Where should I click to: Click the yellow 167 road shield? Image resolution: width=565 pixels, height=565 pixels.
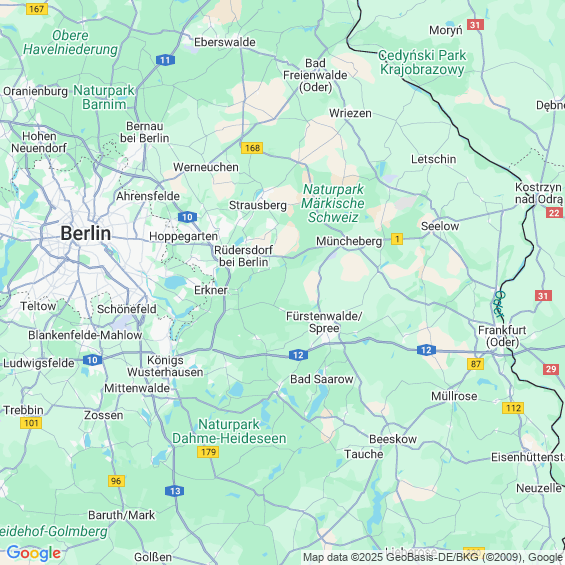pyautogui.click(x=37, y=9)
